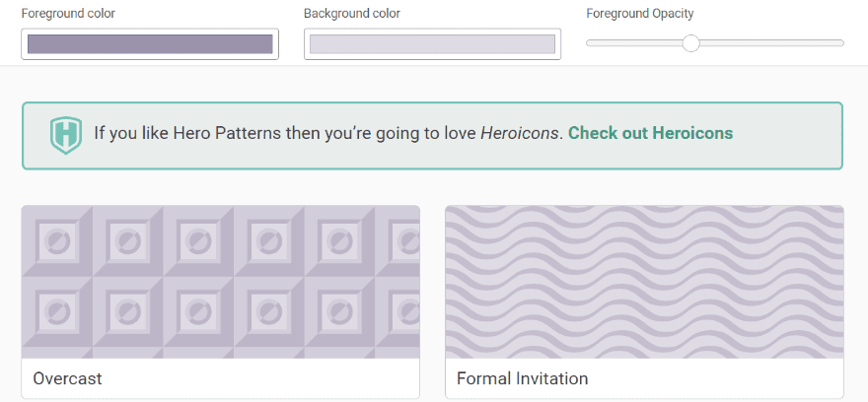Screen dimensions: 868x402
Task: Click the Foreground Opacity slider handle
Action: (691, 43)
